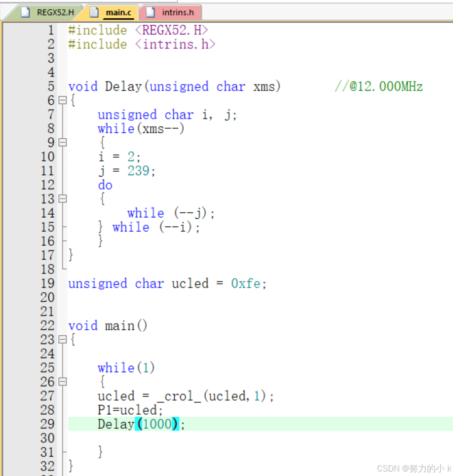Click the 0xfe hex value

pyautogui.click(x=245, y=283)
